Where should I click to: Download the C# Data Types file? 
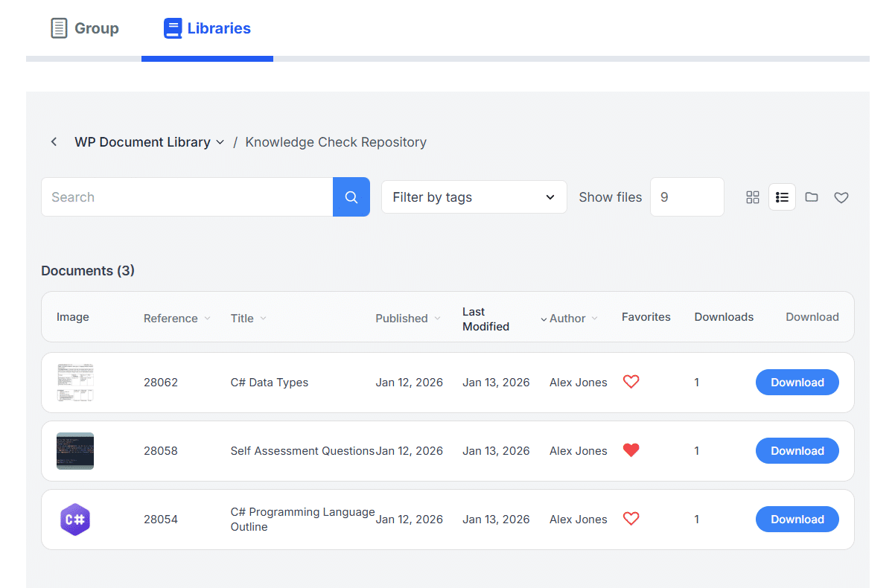click(x=797, y=383)
